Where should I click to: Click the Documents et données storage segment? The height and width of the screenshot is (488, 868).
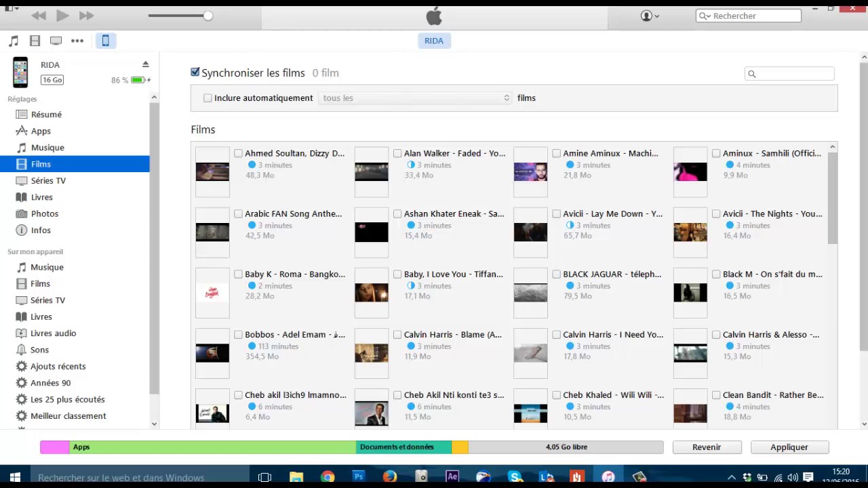pyautogui.click(x=403, y=447)
